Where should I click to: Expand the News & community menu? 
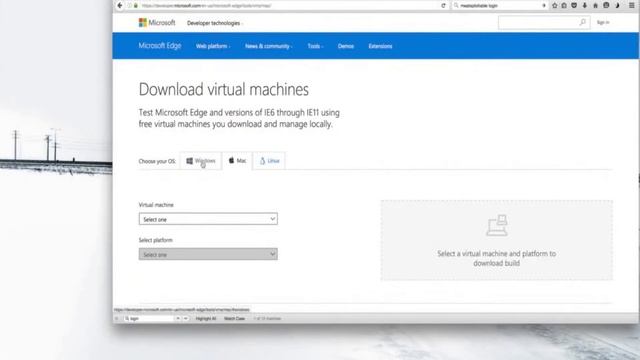click(x=269, y=46)
